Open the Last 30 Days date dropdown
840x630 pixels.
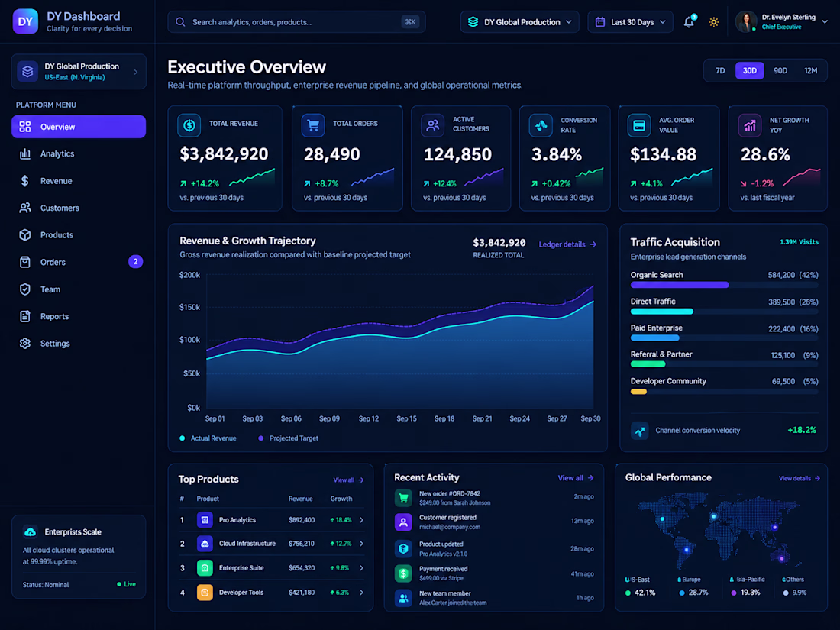tap(631, 22)
